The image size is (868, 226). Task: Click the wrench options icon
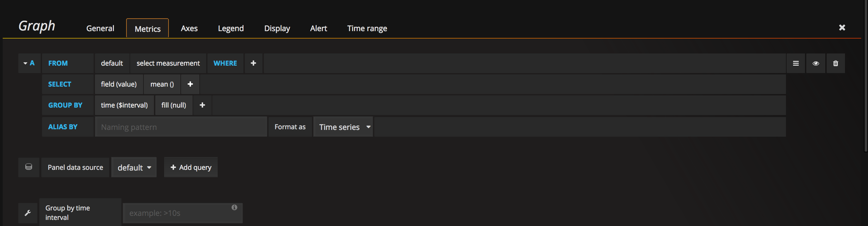[x=28, y=213]
